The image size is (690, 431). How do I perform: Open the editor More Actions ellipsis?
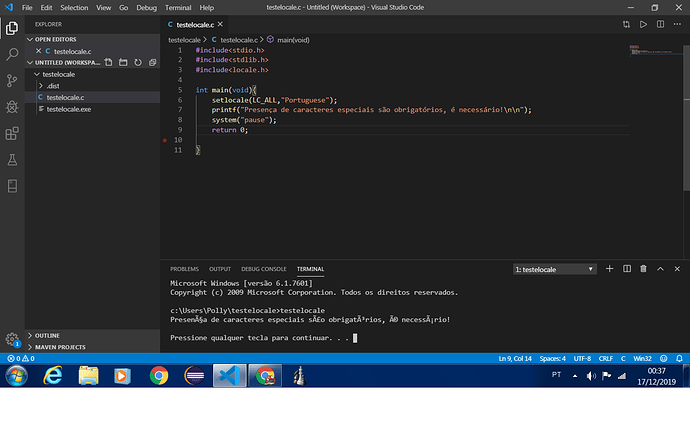[677, 24]
